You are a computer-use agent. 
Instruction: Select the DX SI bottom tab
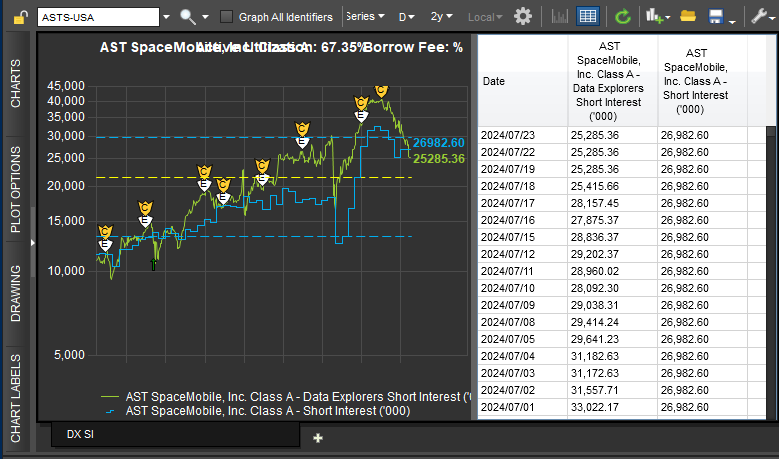(175, 434)
